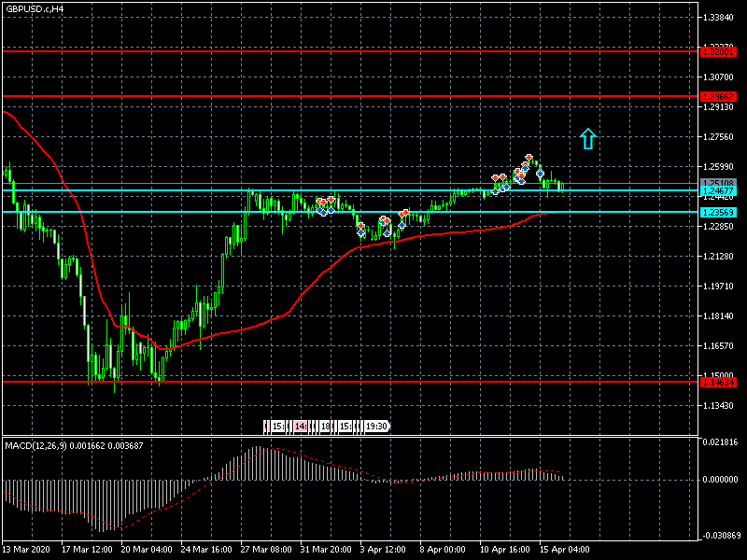This screenshot has width=747, height=560.
Task: Select the red 1.29662 price label
Action: (718, 96)
